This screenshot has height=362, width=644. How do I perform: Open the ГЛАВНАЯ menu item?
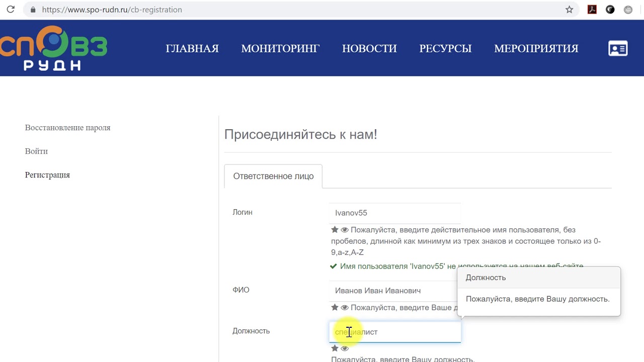192,49
